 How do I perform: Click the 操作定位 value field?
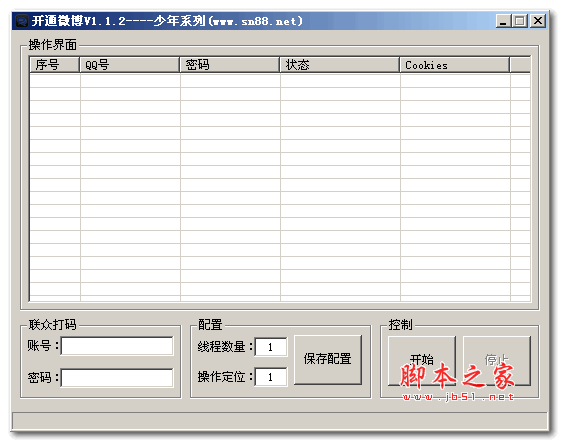[271, 377]
